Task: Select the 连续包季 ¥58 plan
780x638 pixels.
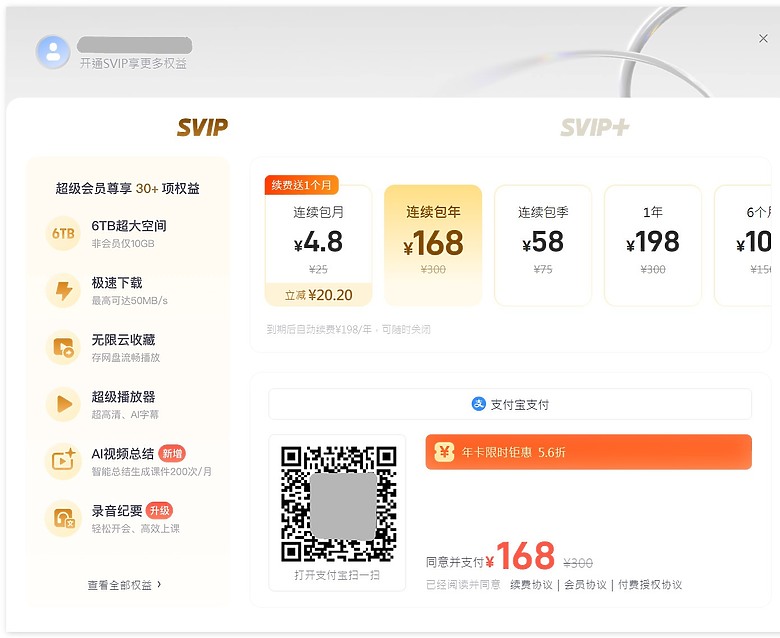Action: [x=543, y=246]
